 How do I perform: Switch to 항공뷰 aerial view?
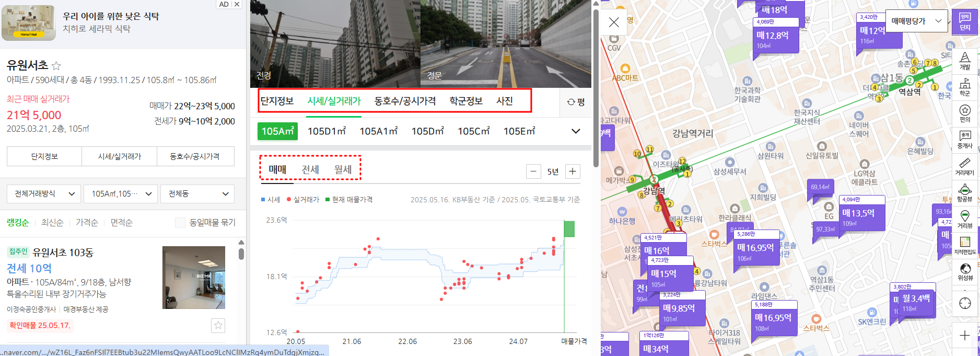click(x=965, y=193)
